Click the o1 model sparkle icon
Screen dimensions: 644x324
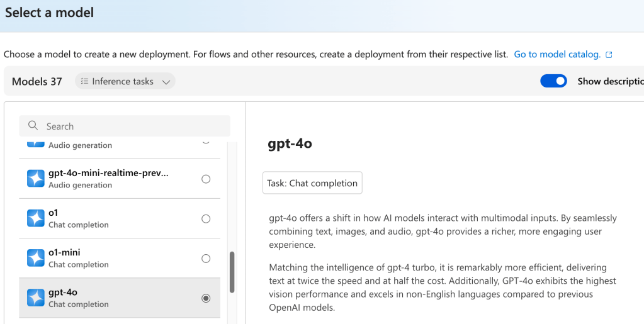tap(36, 218)
